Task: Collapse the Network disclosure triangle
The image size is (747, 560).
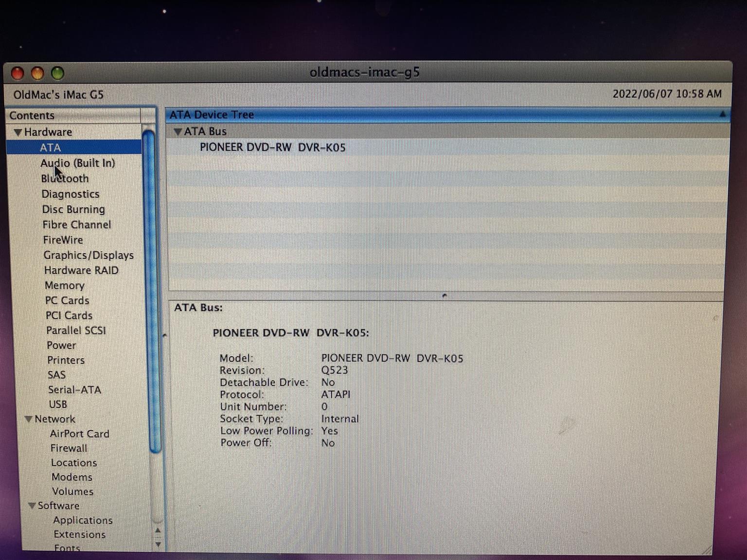Action: pyautogui.click(x=29, y=419)
